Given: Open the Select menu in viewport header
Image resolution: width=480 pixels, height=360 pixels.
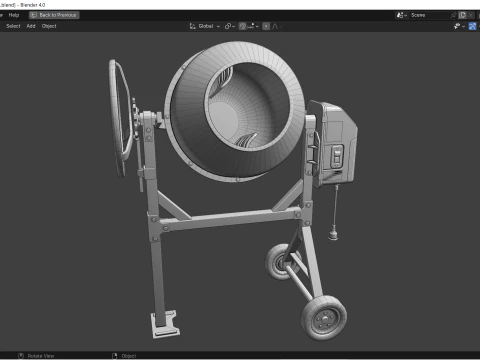Looking at the screenshot, I should [13, 26].
